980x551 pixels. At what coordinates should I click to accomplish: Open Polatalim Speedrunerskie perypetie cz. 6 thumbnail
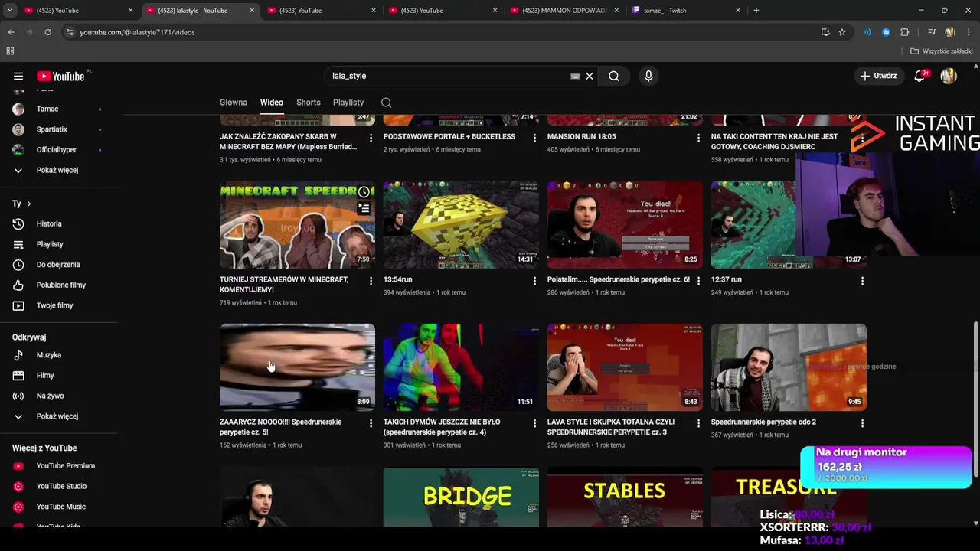[x=625, y=224]
